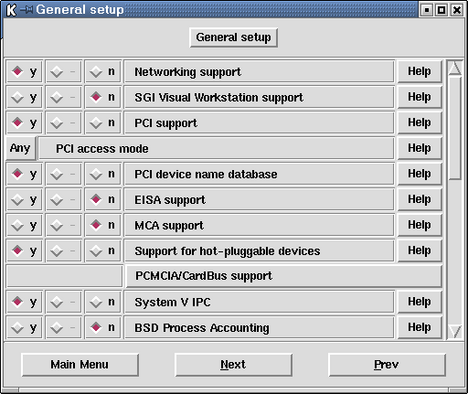The height and width of the screenshot is (394, 468).
Task: Open Help for PCI device name database
Action: click(x=420, y=174)
